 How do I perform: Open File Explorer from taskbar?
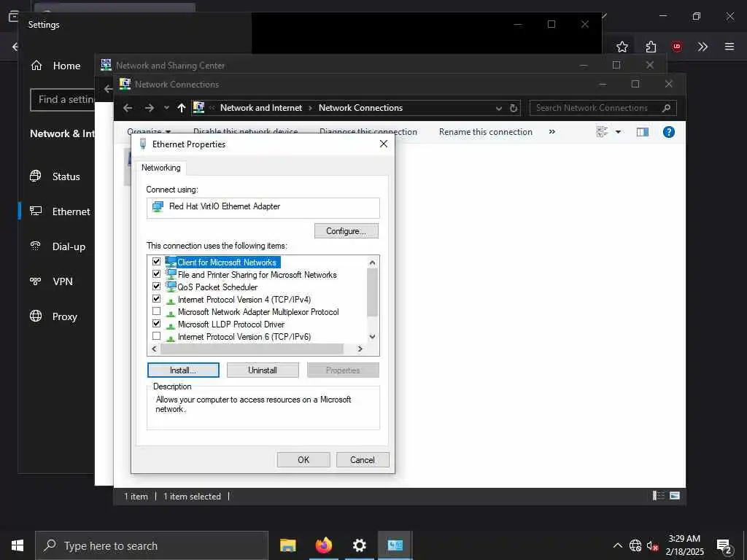point(287,545)
